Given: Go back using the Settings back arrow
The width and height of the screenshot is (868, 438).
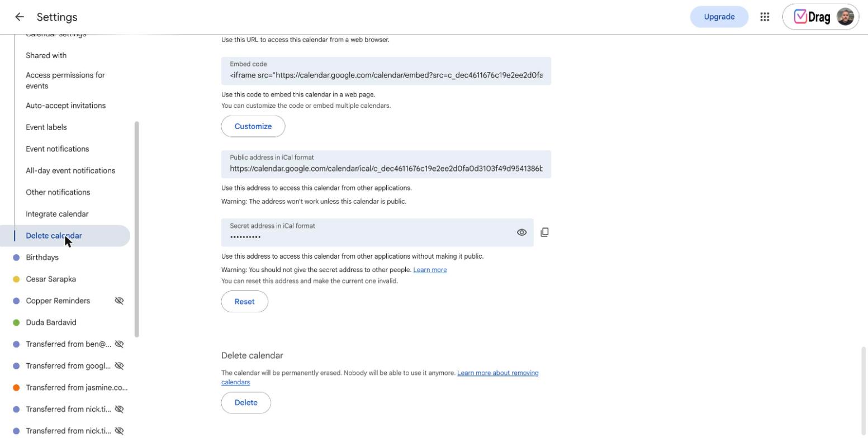Looking at the screenshot, I should click(20, 17).
